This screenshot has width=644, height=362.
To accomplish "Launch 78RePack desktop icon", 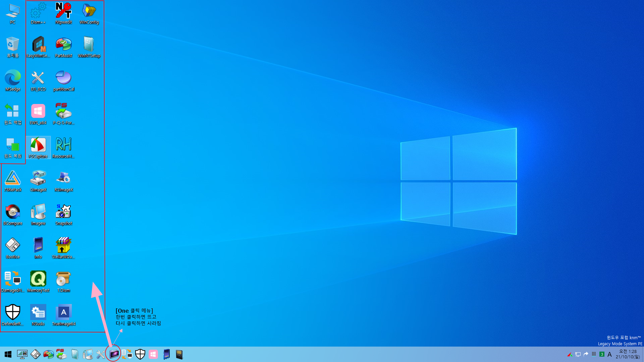I will click(13, 181).
